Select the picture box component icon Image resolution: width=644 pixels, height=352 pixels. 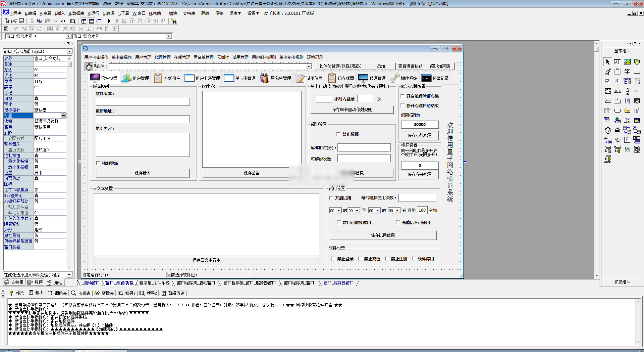pyautogui.click(x=627, y=62)
